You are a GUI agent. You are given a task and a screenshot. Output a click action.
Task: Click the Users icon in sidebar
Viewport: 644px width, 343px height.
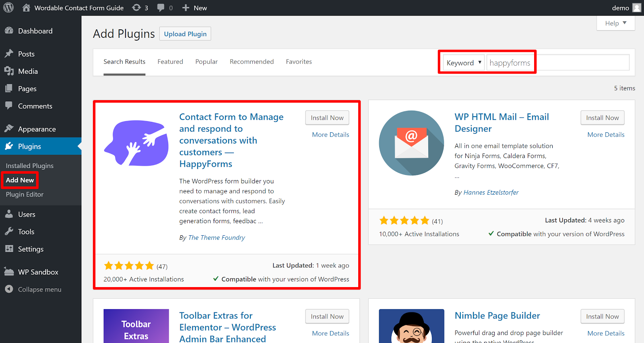click(9, 214)
